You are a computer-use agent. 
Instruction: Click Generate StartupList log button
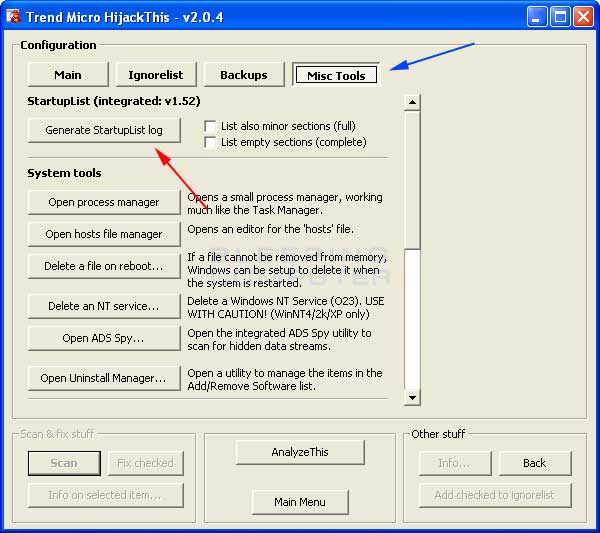pos(104,130)
